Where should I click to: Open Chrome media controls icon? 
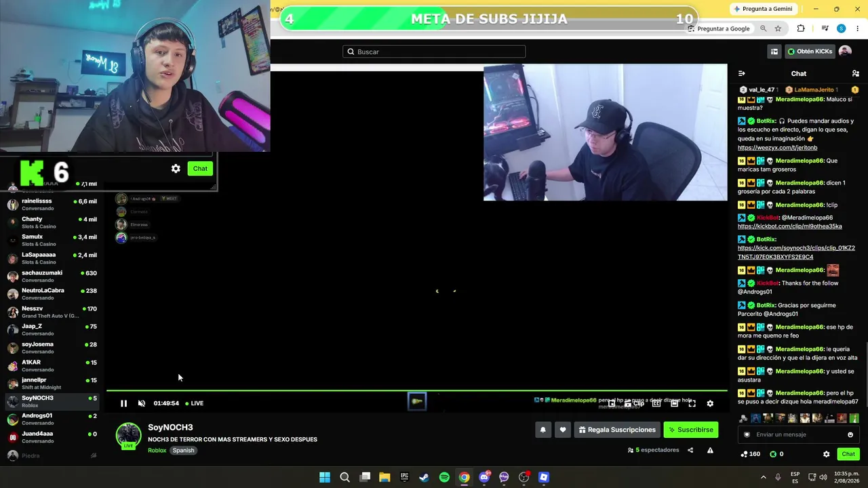825,28
